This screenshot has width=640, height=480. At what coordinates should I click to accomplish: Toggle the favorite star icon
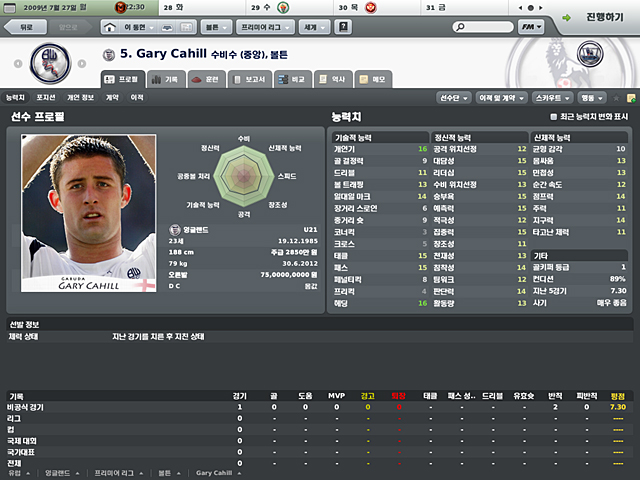coord(616,98)
